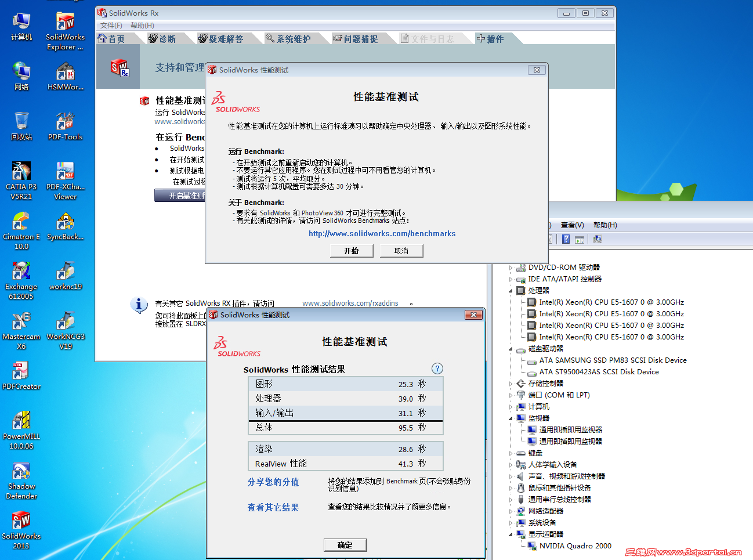
Task: Select the PDF-XChange Viewer shortcut
Action: [x=65, y=181]
